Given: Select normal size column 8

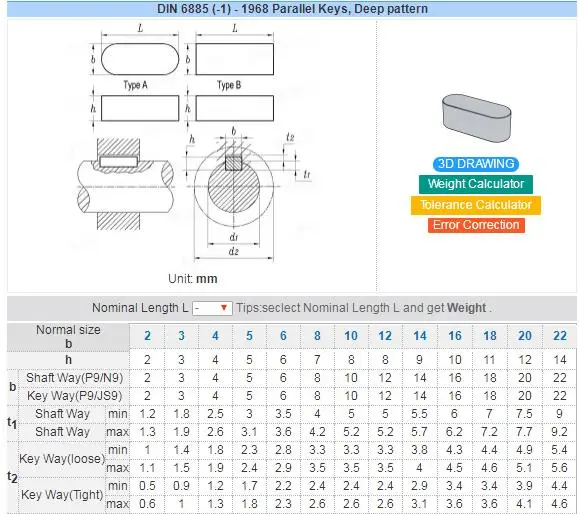Looking at the screenshot, I should 317,336.
